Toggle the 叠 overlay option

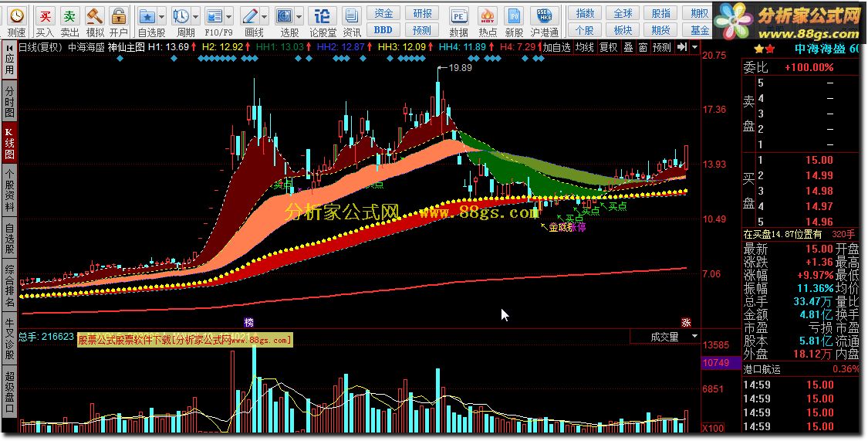(628, 47)
